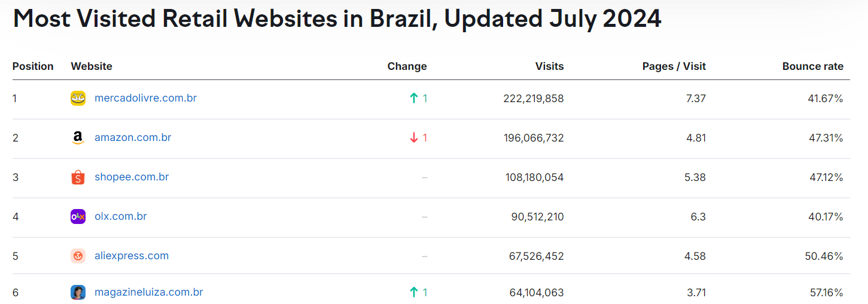Click the Shopee shopping bag icon
The height and width of the screenshot is (304, 868).
[x=78, y=177]
